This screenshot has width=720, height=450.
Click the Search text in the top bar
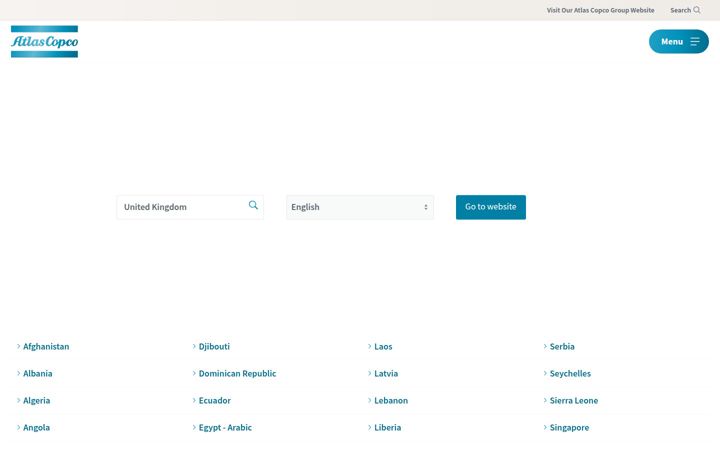pyautogui.click(x=681, y=10)
